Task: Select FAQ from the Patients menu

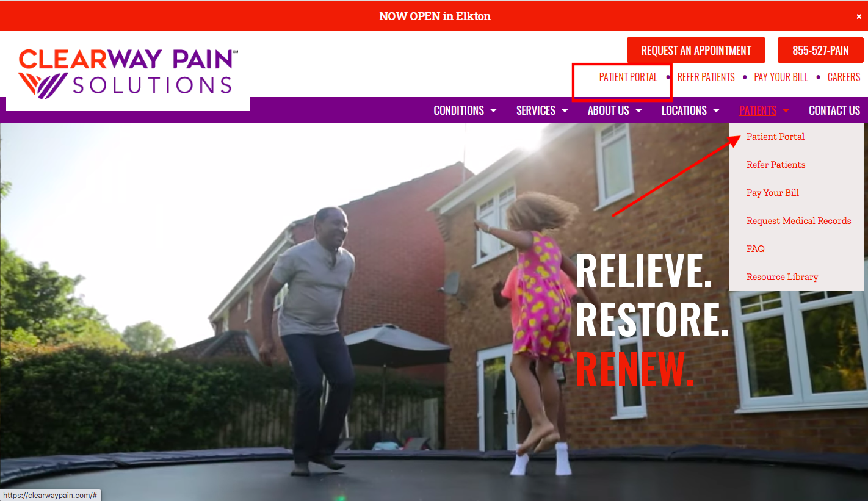Action: coord(756,249)
